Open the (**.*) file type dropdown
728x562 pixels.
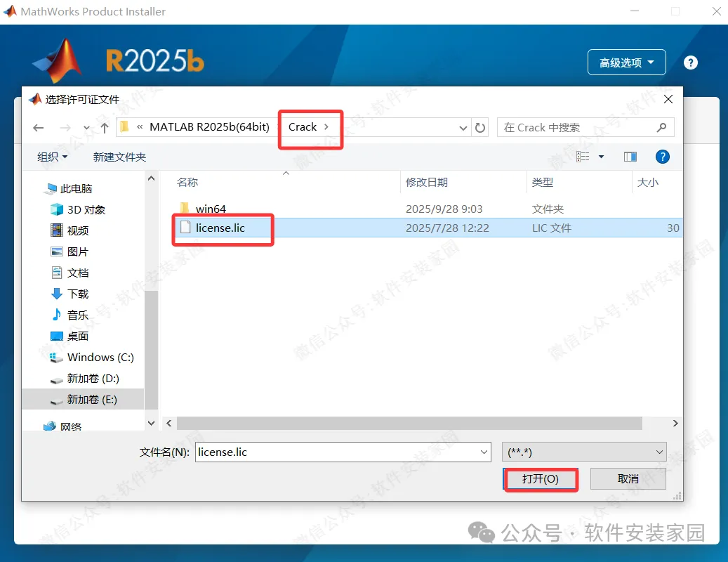[584, 452]
